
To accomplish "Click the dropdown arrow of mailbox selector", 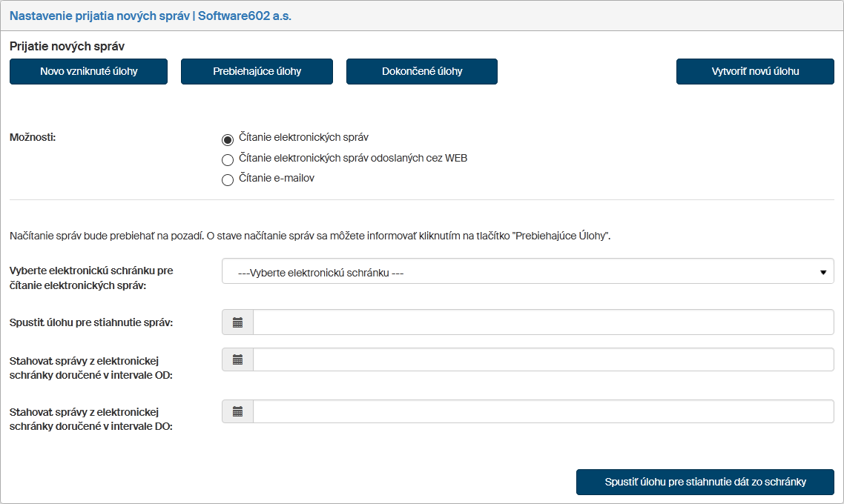I will tap(822, 272).
